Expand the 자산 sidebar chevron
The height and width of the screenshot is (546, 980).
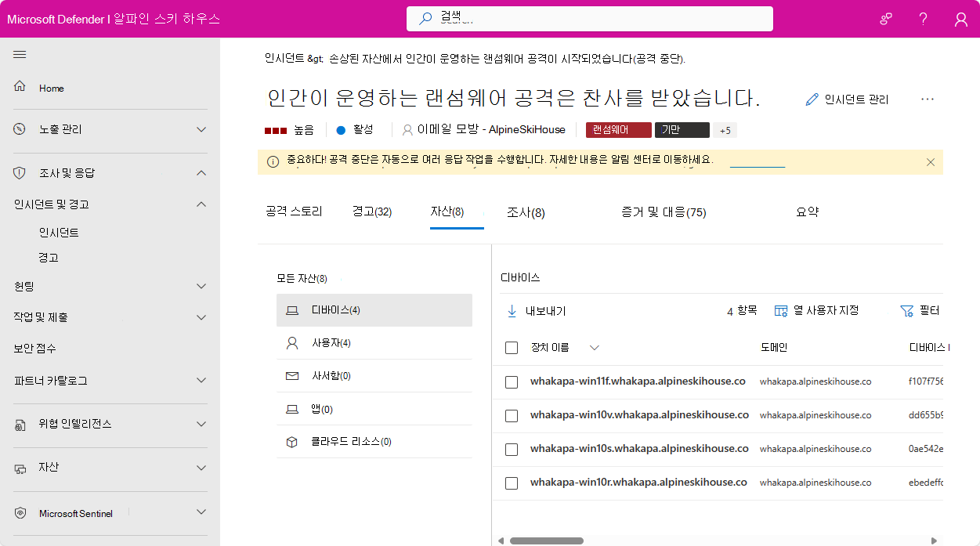point(201,468)
